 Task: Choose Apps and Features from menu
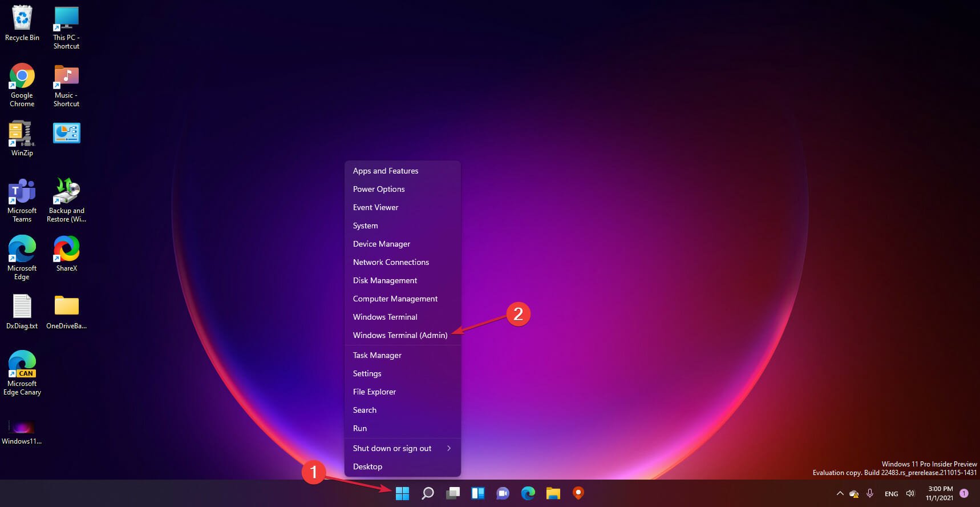click(x=403, y=171)
